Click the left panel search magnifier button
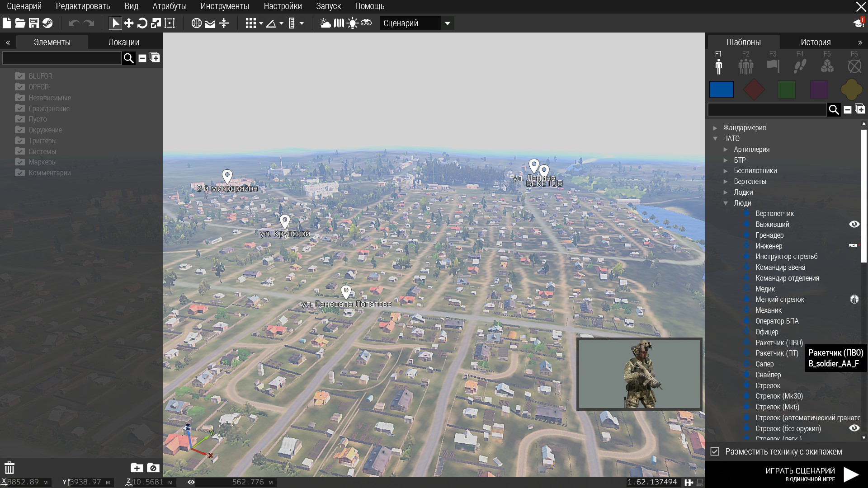This screenshot has width=868, height=488. pyautogui.click(x=129, y=58)
